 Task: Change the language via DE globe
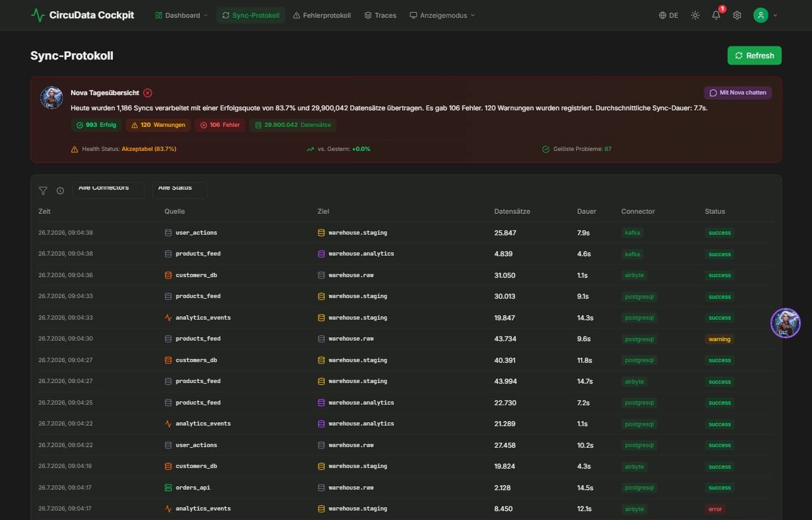tap(669, 15)
